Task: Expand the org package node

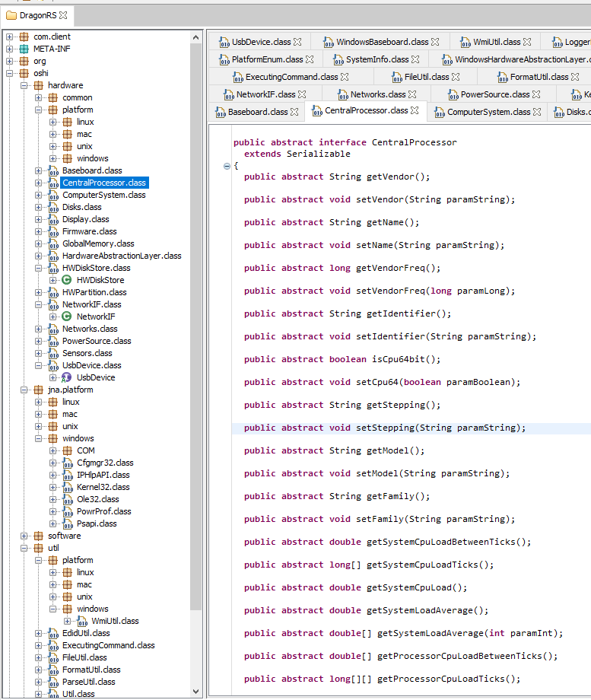Action: pyautogui.click(x=10, y=61)
